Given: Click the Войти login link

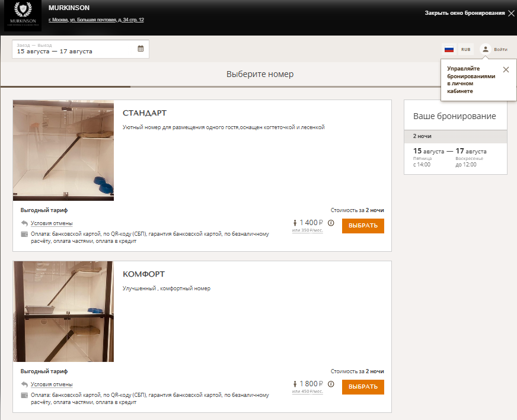Looking at the screenshot, I should (500, 49).
